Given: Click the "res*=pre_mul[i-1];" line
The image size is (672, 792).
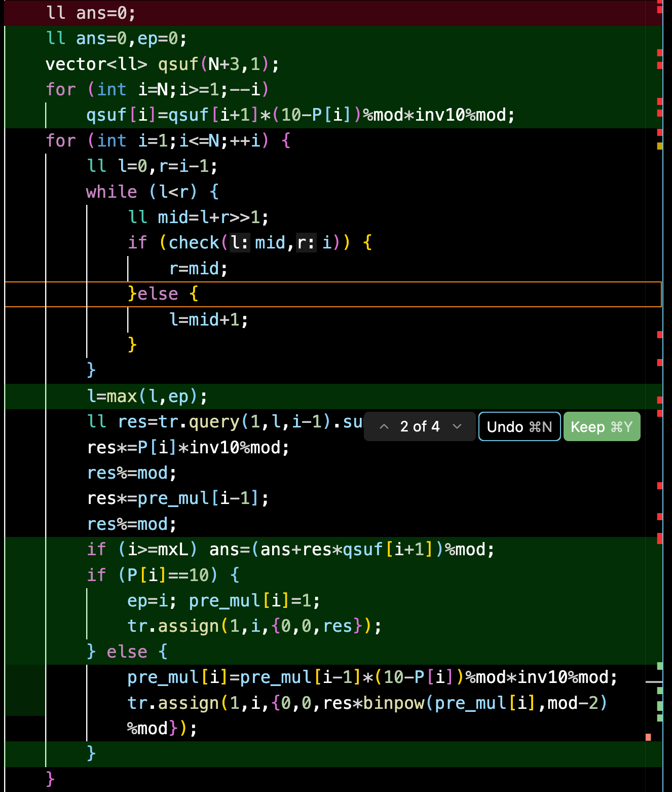Looking at the screenshot, I should [x=177, y=498].
